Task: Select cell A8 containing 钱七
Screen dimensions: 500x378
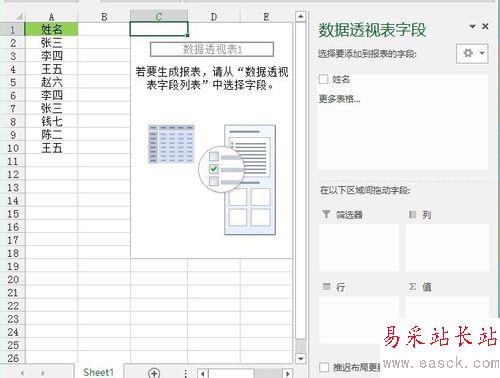Action: point(51,121)
